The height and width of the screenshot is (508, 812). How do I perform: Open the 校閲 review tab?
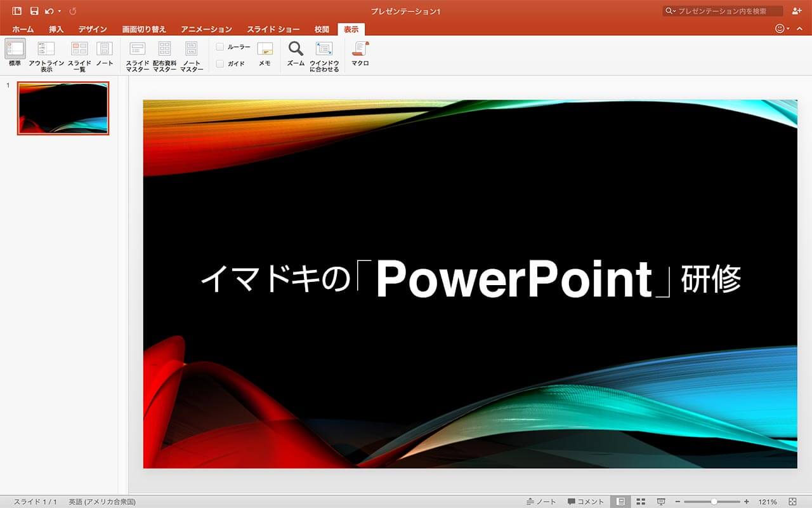(x=322, y=29)
